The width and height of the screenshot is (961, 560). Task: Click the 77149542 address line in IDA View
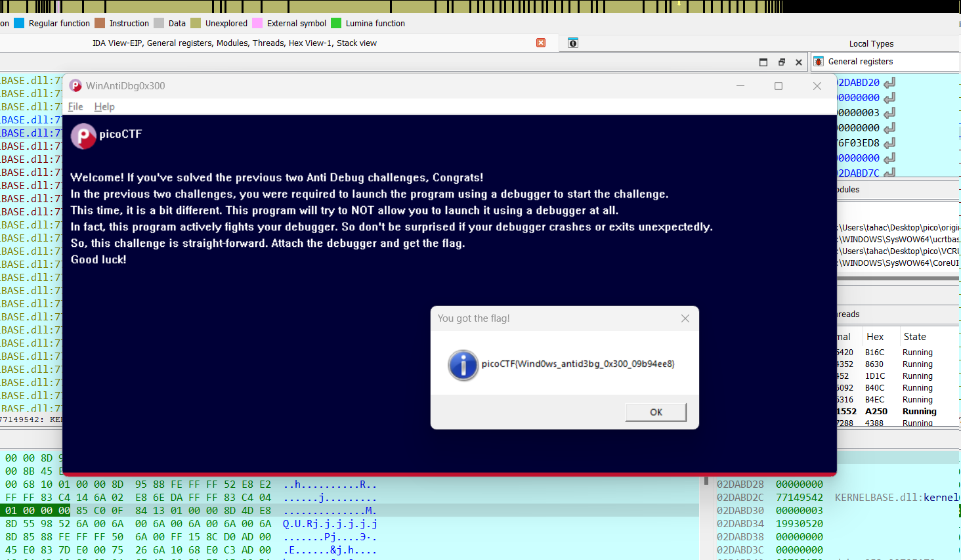point(31,420)
